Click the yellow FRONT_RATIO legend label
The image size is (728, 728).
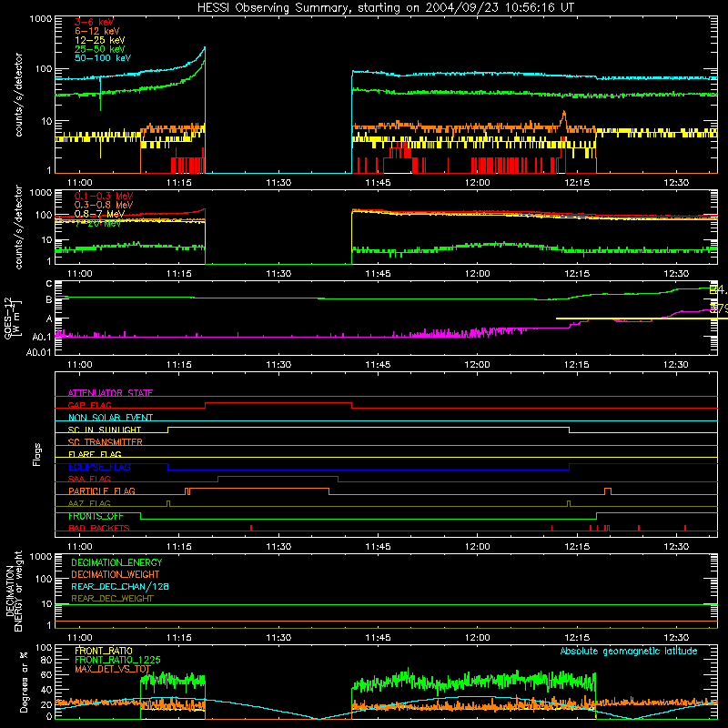coord(104,651)
